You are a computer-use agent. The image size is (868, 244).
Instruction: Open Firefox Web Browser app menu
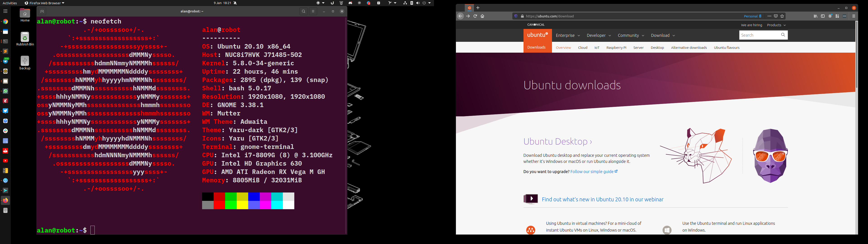click(45, 3)
